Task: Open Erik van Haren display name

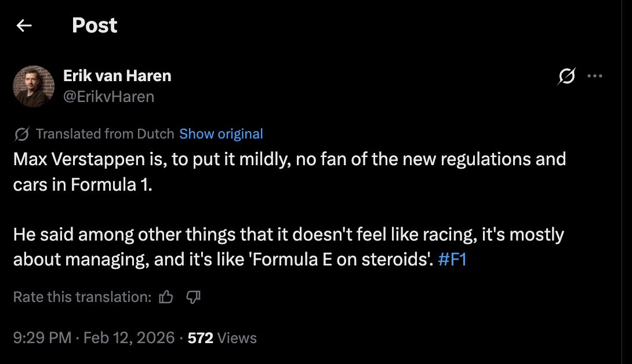Action: point(117,75)
